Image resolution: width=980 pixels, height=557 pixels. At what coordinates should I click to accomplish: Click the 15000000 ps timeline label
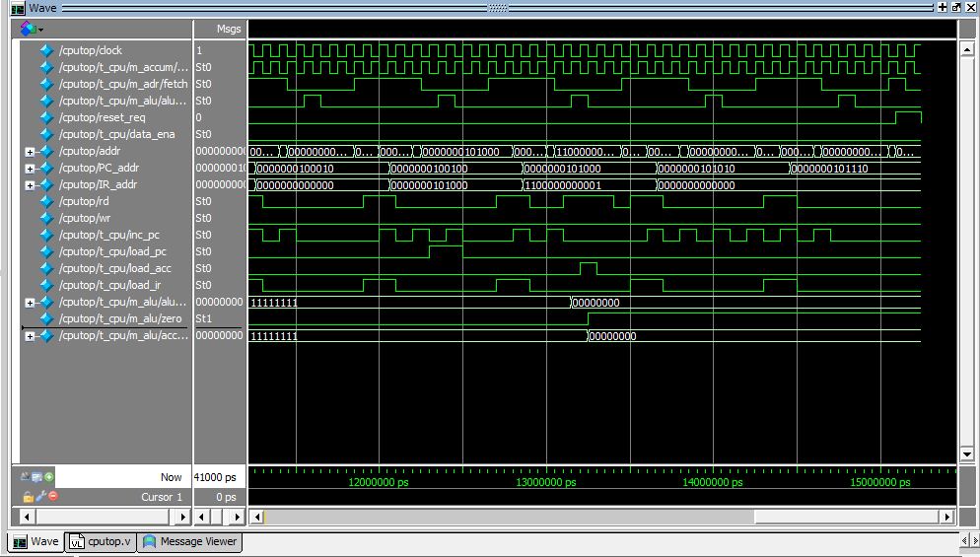(x=880, y=483)
